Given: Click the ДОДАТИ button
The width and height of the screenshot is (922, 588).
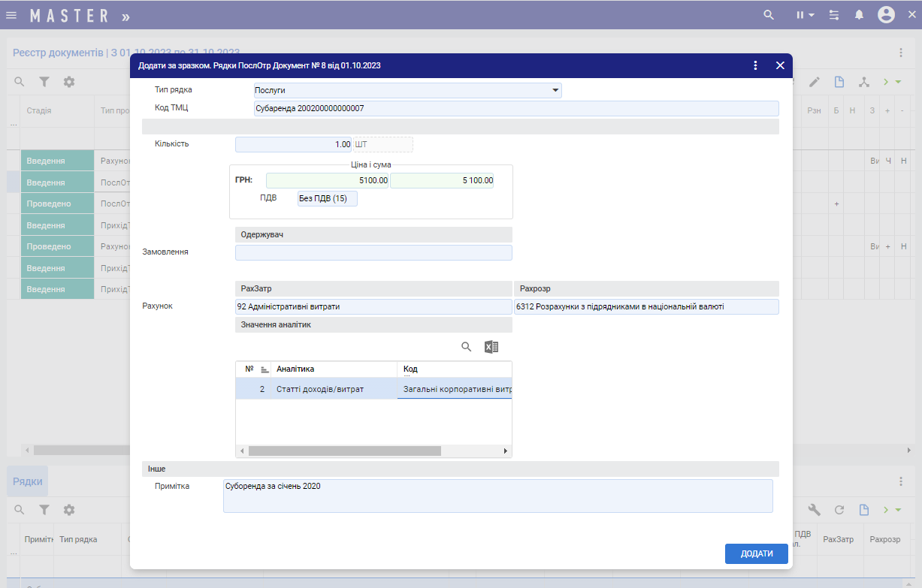Looking at the screenshot, I should click(756, 553).
